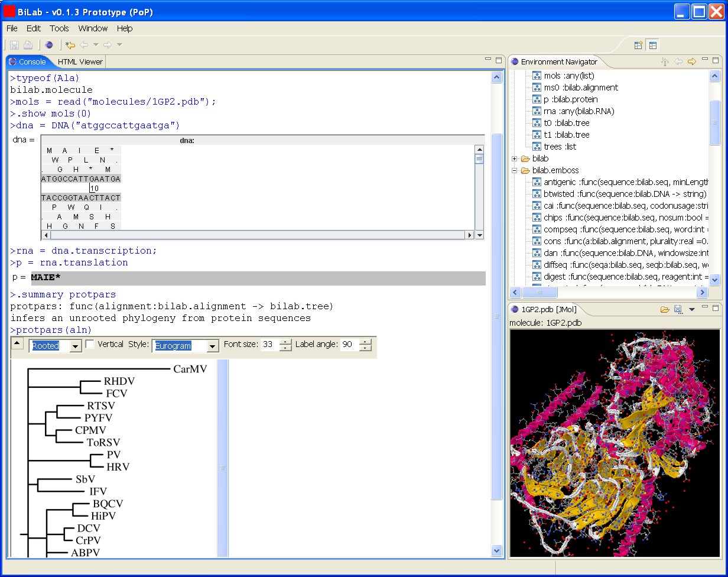Toggle the Vertical checkbox for the tree
Screen dimensions: 728x577
point(90,344)
